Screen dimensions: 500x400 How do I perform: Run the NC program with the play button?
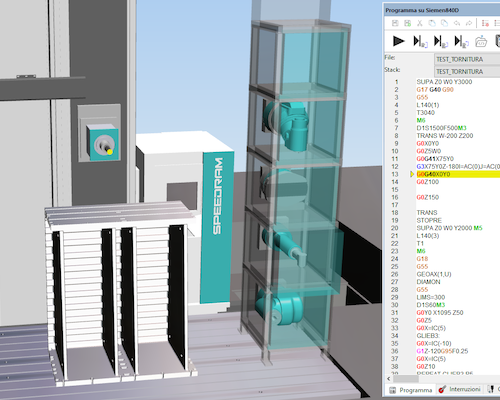[398, 41]
